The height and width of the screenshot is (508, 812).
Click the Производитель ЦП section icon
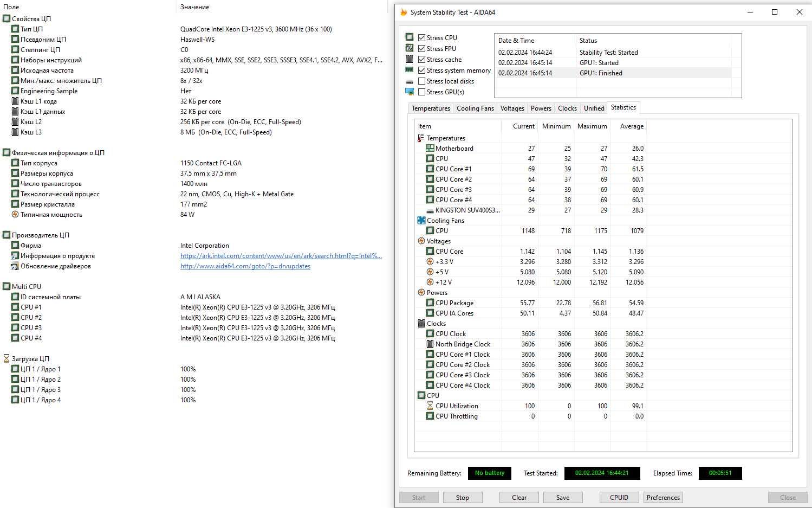[7, 235]
